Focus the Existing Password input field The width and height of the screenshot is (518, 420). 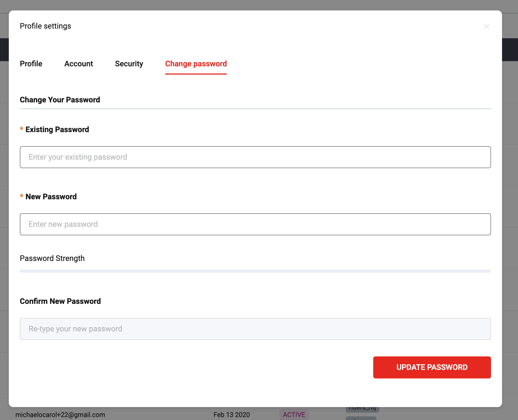[255, 157]
